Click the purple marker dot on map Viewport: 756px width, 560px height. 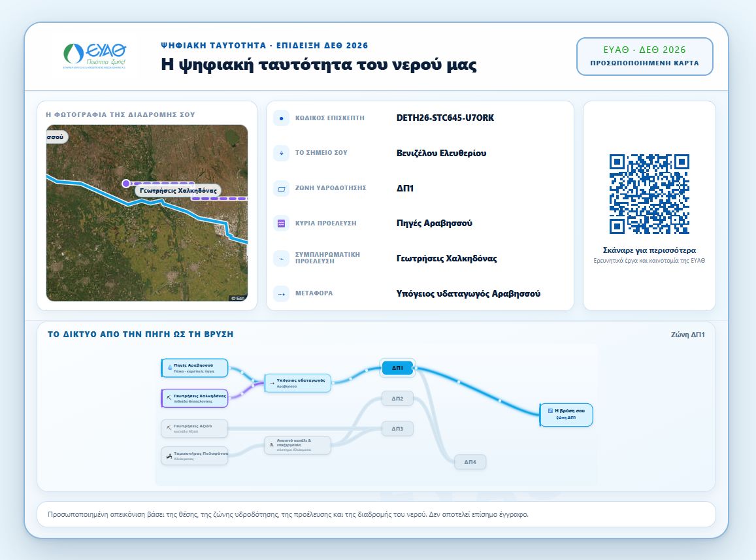point(126,183)
